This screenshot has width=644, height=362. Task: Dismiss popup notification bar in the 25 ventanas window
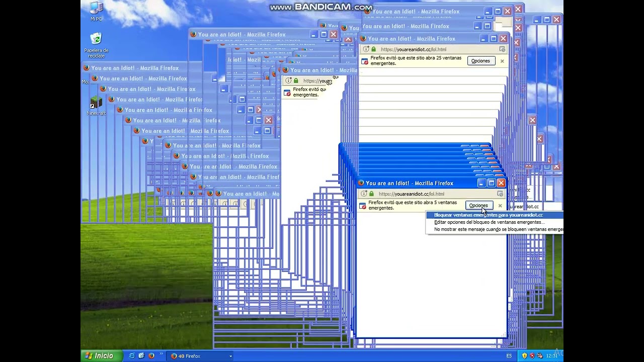tap(502, 61)
